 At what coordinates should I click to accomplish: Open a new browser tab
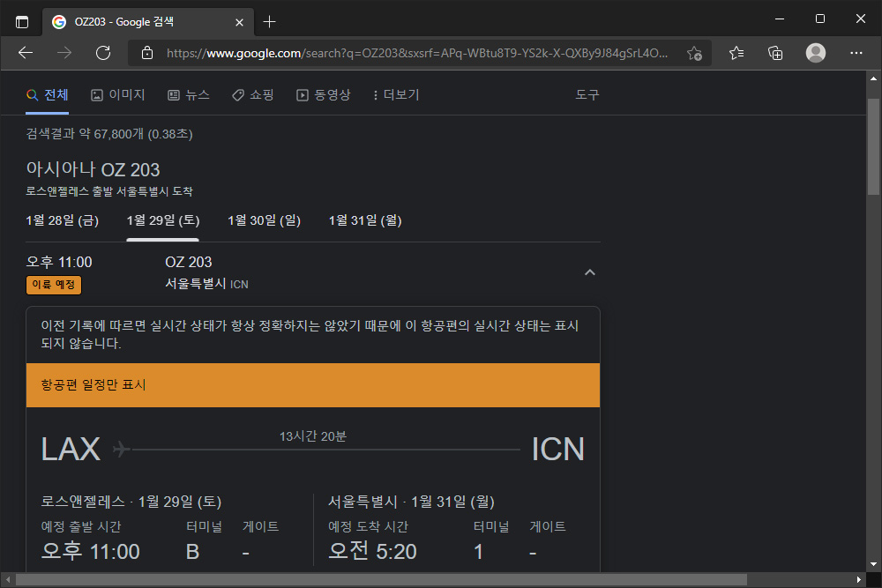[x=269, y=22]
